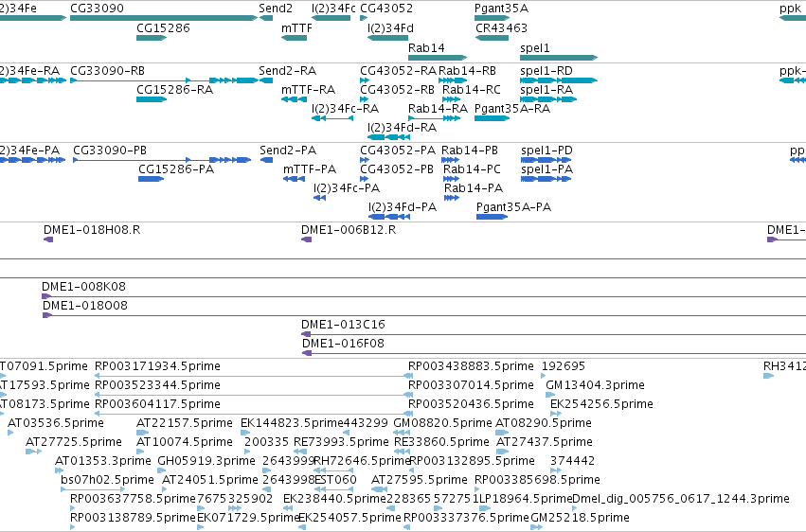Click the CG15286-PA protein label
Screen dimensions: 806x532
point(176,169)
